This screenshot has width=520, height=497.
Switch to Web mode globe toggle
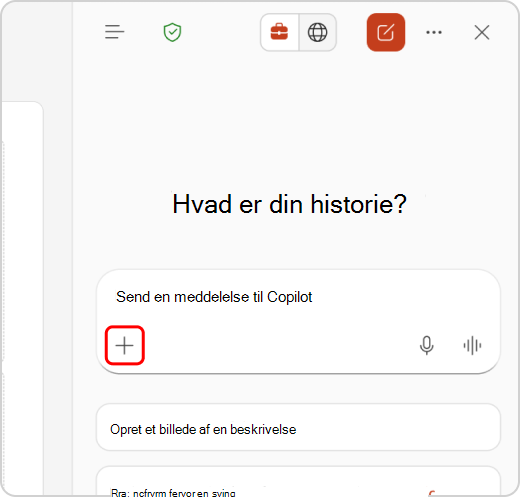coord(317,32)
